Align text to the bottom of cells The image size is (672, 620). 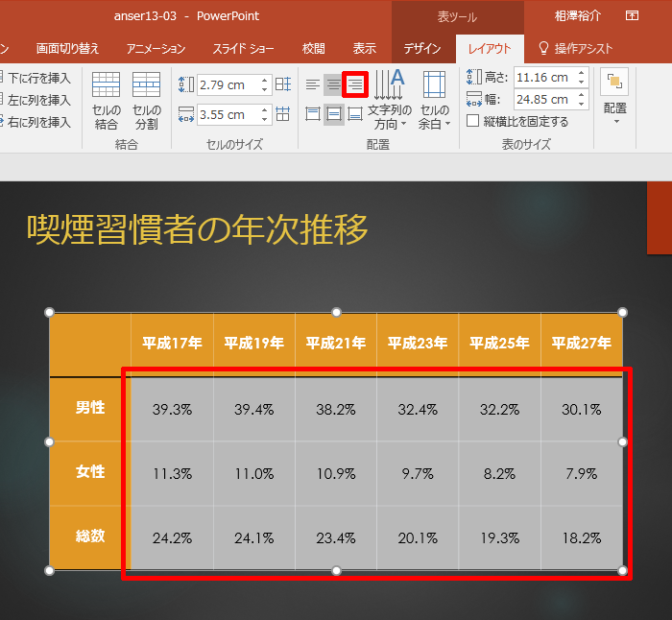[x=355, y=114]
